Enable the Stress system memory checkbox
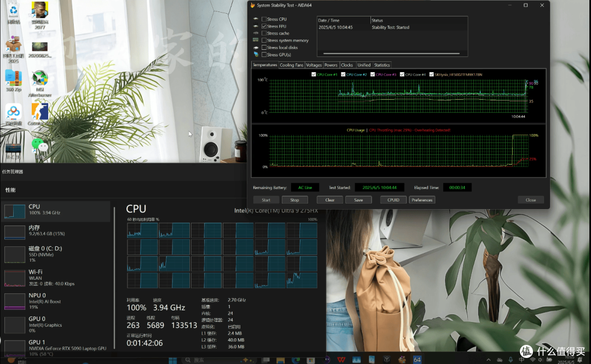 coord(264,41)
